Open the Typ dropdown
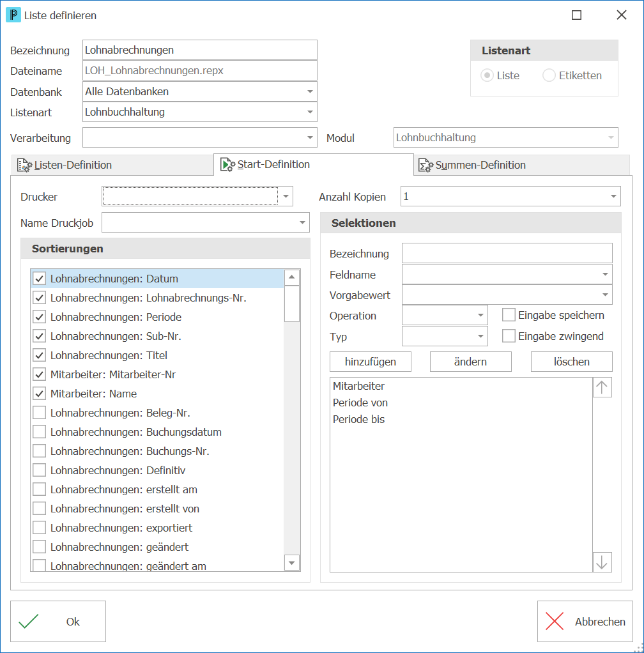644x653 pixels. (480, 336)
